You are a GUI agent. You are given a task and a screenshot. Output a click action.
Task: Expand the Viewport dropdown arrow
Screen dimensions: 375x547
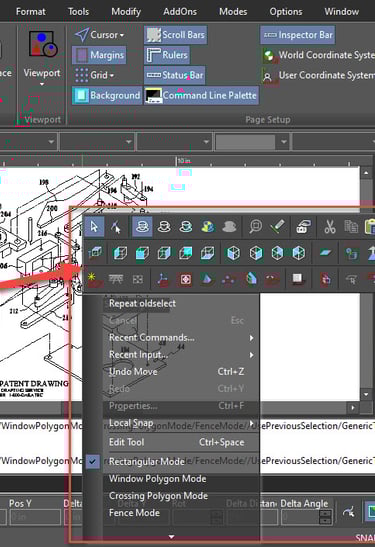pyautogui.click(x=42, y=84)
